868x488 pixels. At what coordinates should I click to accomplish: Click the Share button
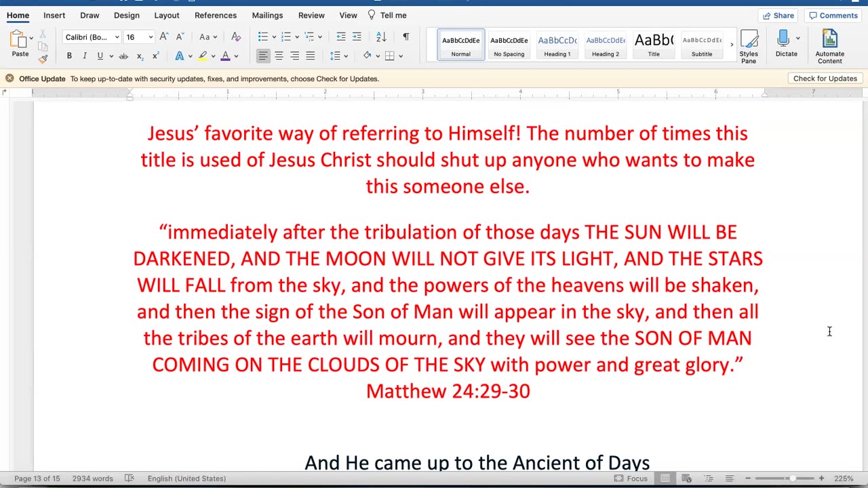click(778, 16)
